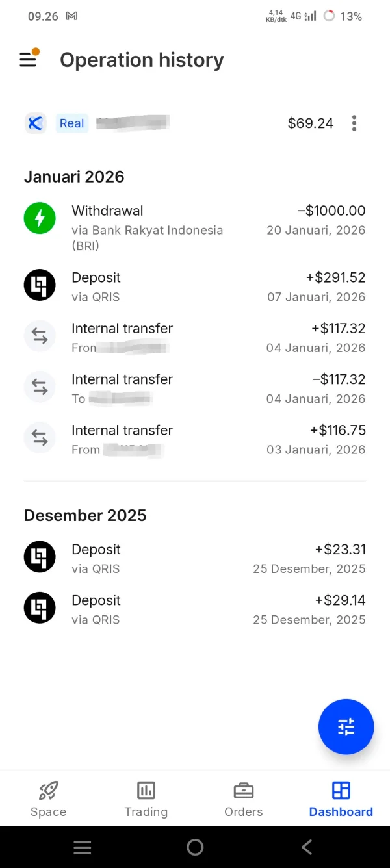390x868 pixels.
Task: Select the Dashboard tab
Action: (341, 798)
